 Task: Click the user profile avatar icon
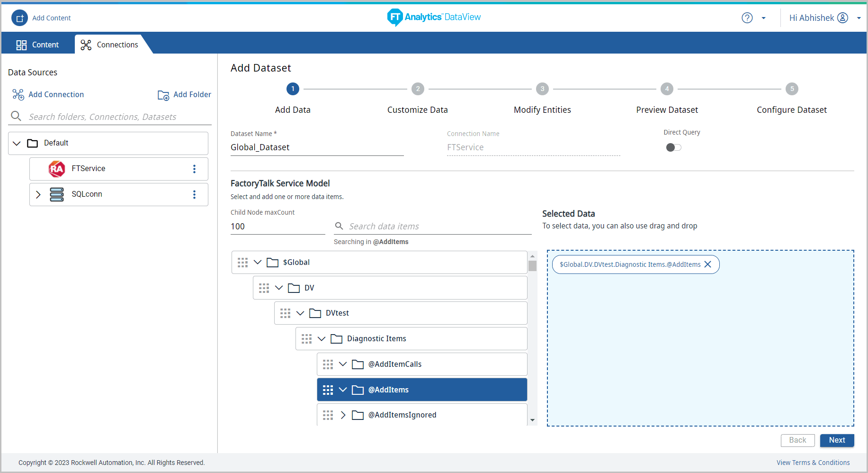click(842, 18)
